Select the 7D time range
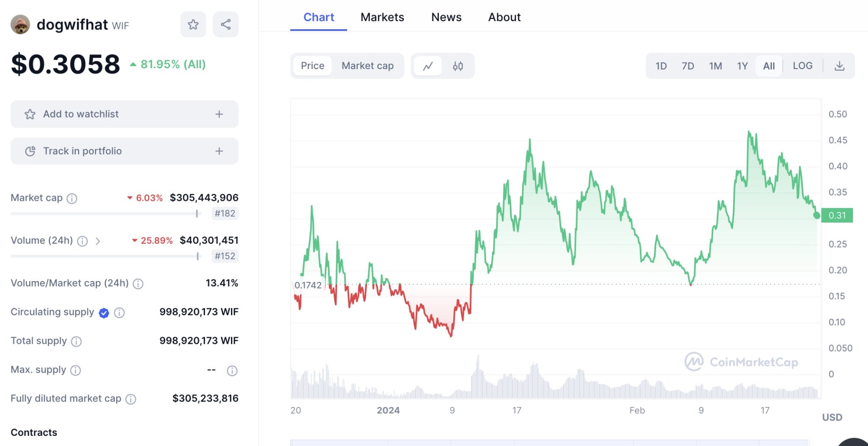This screenshot has height=446, width=868. (x=687, y=66)
